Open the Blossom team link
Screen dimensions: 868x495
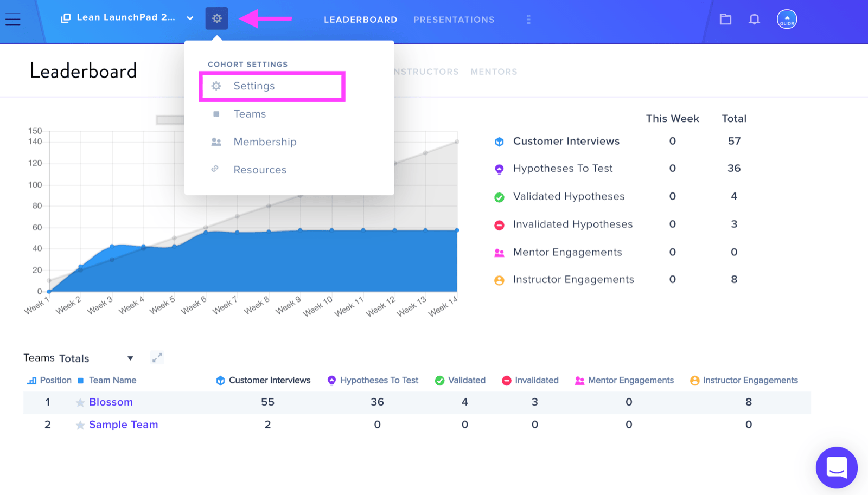(x=111, y=402)
